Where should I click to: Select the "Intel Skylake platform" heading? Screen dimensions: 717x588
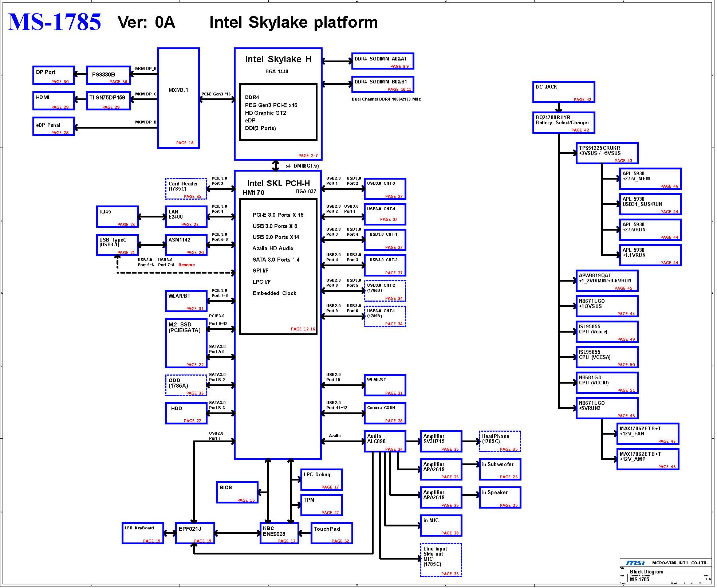[294, 22]
